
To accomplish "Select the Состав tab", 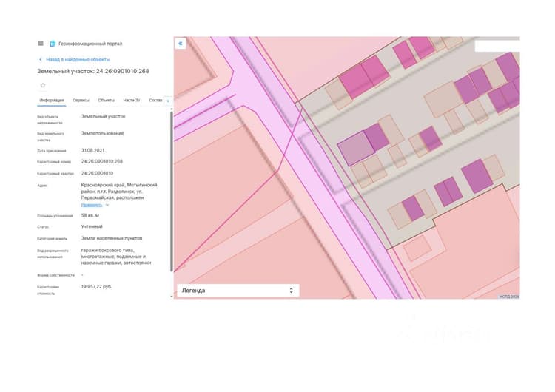I will (x=155, y=100).
